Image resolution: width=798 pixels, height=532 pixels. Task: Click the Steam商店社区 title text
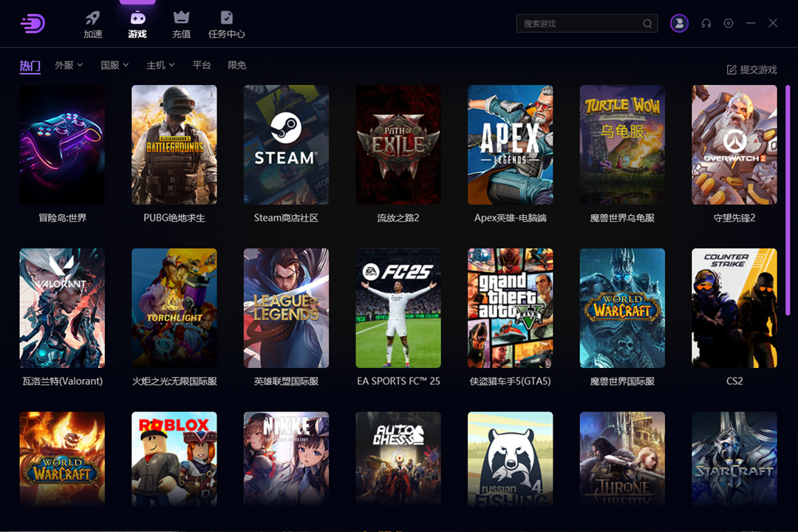point(286,218)
